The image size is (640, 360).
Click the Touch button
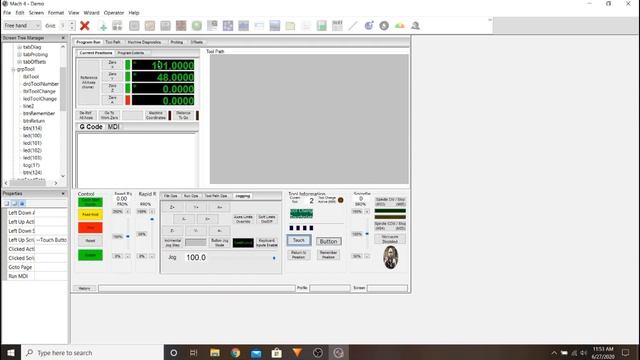pos(299,240)
